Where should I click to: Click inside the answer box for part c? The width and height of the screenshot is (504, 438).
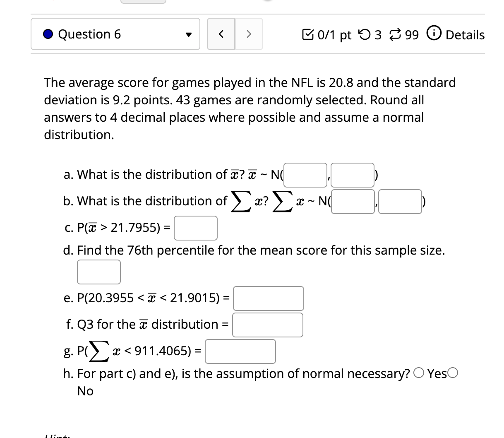pyautogui.click(x=195, y=228)
